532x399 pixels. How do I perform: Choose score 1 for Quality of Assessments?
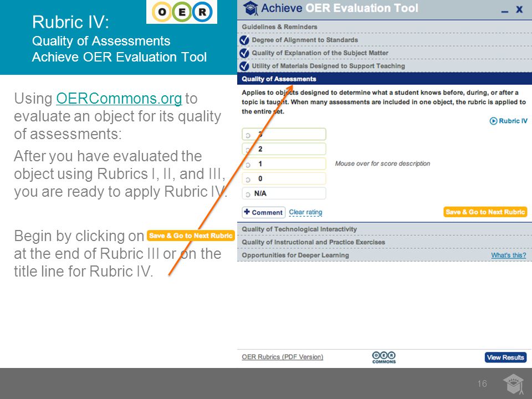click(x=248, y=165)
